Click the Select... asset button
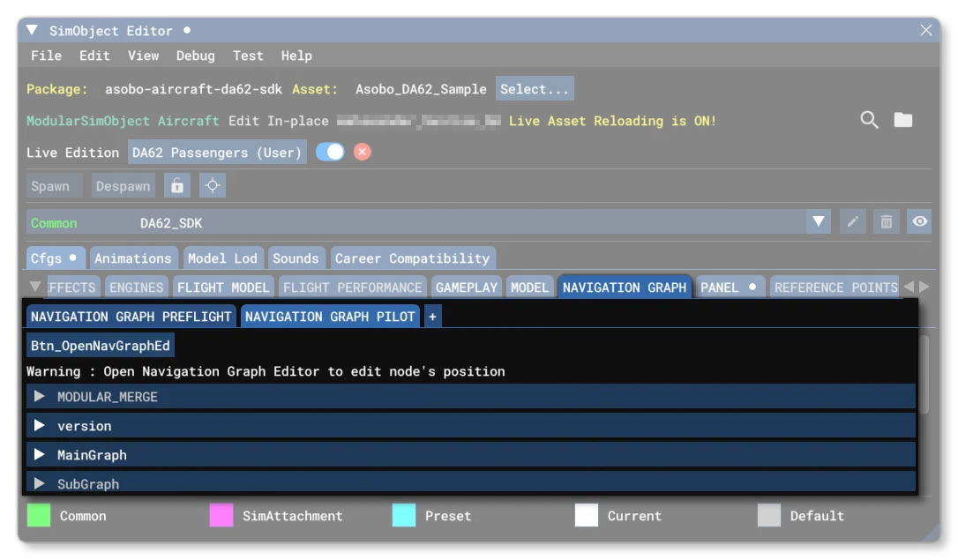Screen dimensions: 958x560 (535, 88)
